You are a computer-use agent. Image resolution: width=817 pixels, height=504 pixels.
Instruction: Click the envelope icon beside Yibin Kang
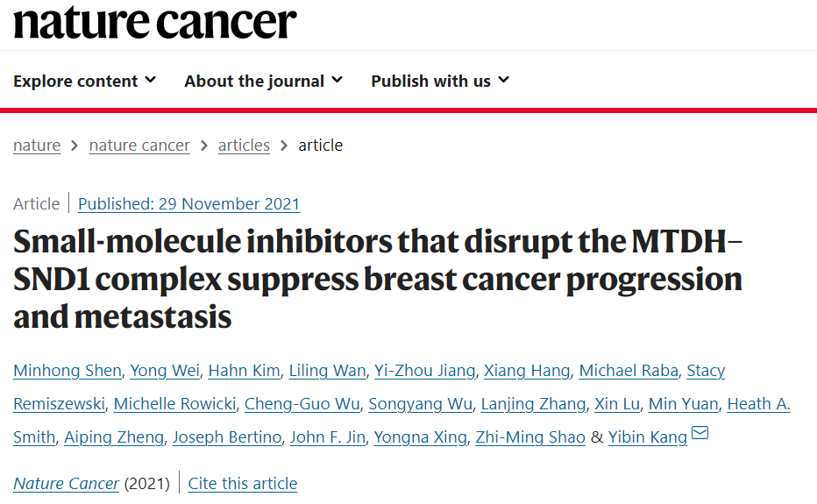point(700,433)
